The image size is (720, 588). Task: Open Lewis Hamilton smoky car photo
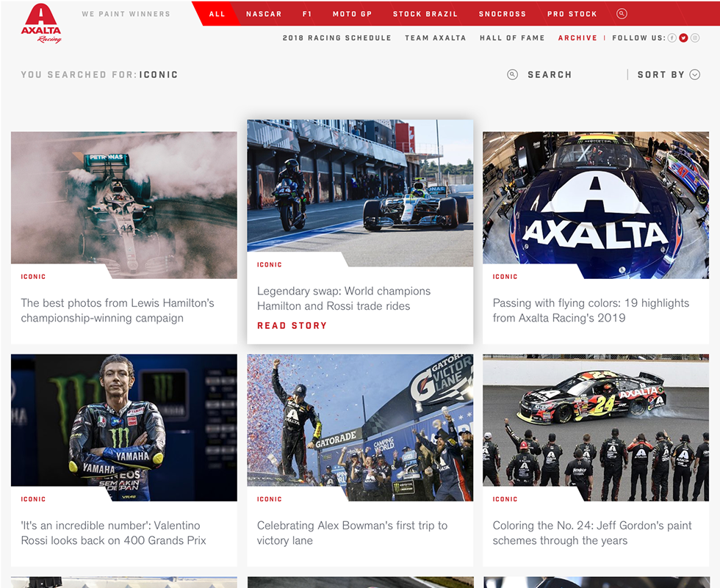click(x=124, y=205)
